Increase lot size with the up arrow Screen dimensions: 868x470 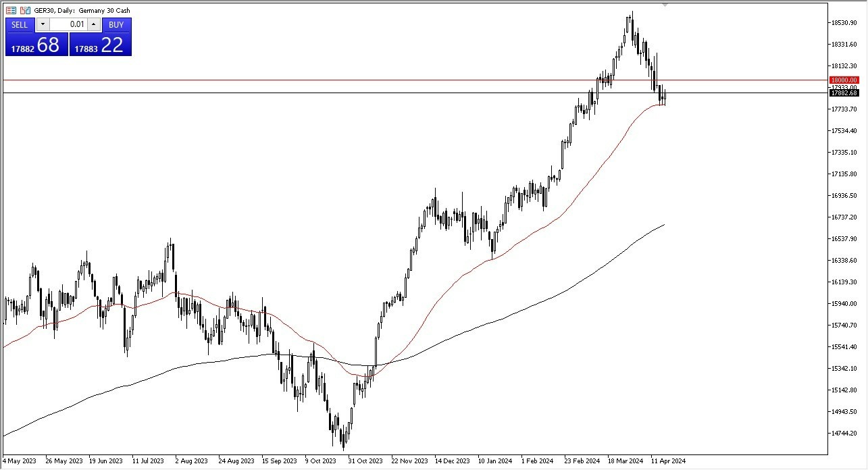(x=94, y=25)
